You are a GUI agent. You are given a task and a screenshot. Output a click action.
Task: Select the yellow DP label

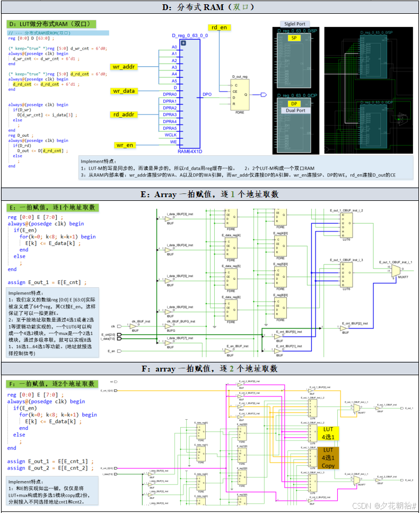(x=294, y=104)
